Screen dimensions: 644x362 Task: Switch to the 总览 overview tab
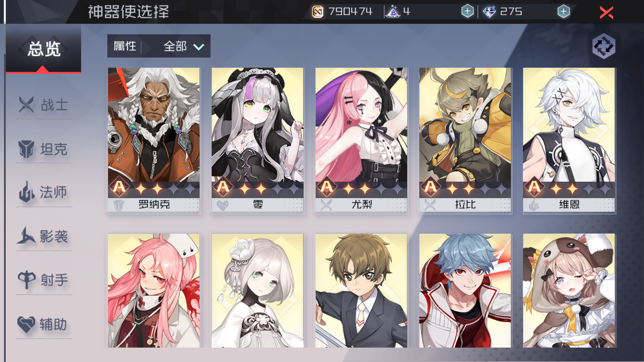click(44, 49)
